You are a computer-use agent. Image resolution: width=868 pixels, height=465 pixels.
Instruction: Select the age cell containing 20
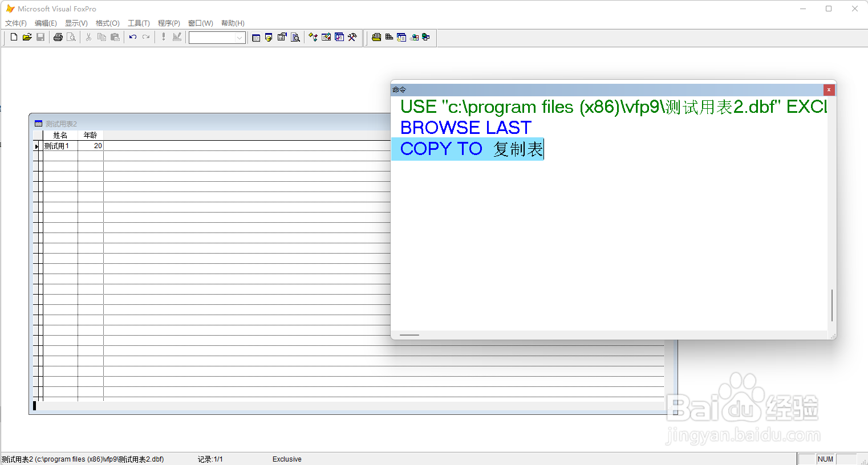pos(91,146)
